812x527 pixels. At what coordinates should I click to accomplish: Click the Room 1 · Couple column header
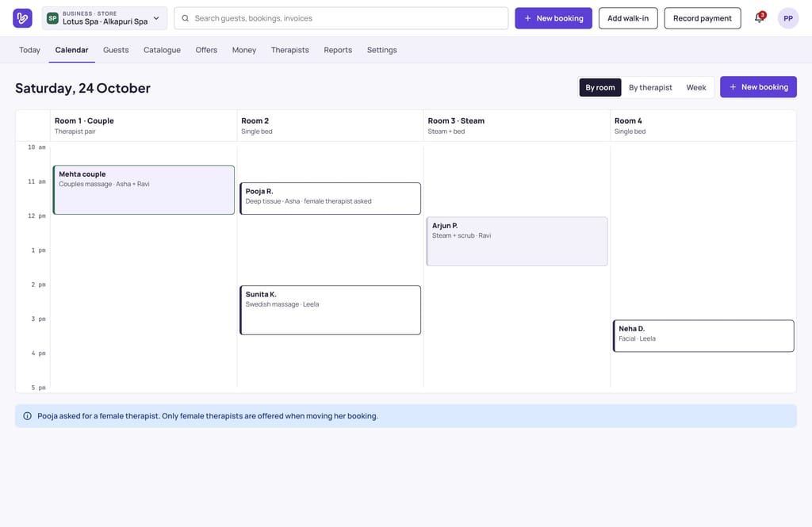[x=144, y=125]
